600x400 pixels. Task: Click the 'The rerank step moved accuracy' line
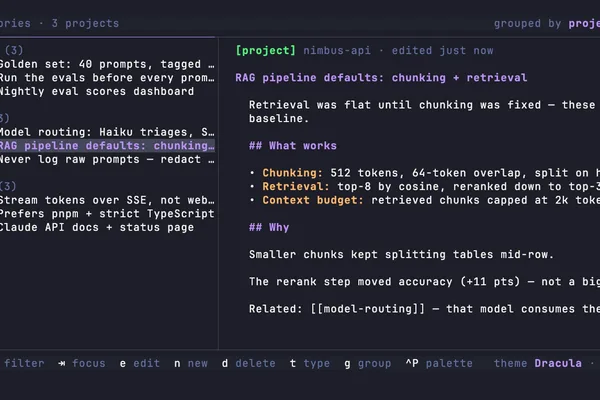click(x=424, y=282)
